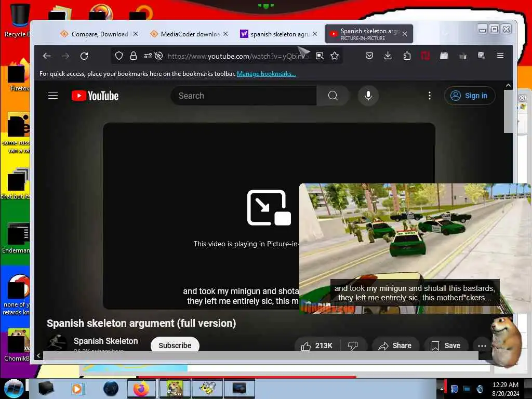
Task: Save the page to Pocket
Action: point(369,56)
